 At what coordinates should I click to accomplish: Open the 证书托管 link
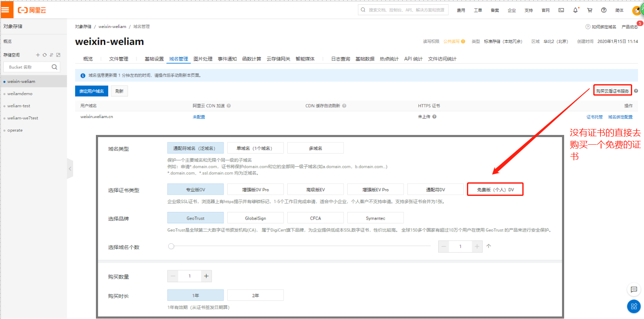coord(595,117)
